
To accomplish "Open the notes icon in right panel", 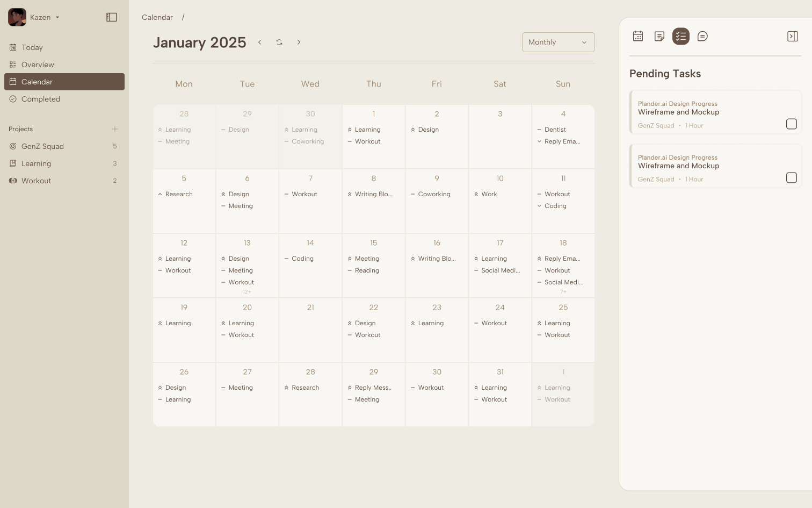I will coord(659,36).
